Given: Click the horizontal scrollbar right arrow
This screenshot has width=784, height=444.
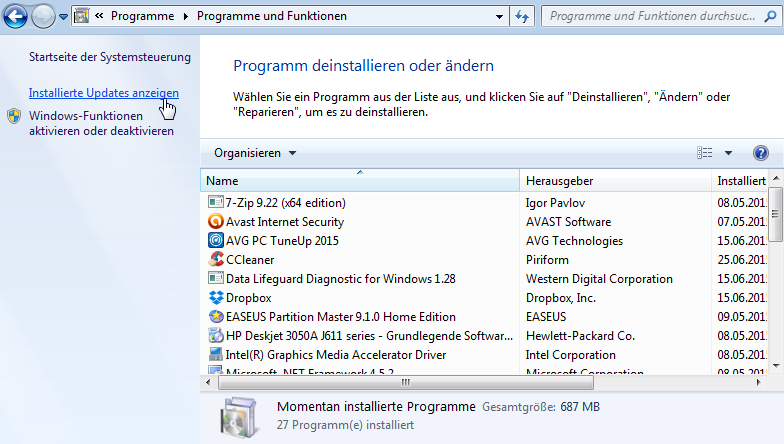Looking at the screenshot, I should pos(758,382).
